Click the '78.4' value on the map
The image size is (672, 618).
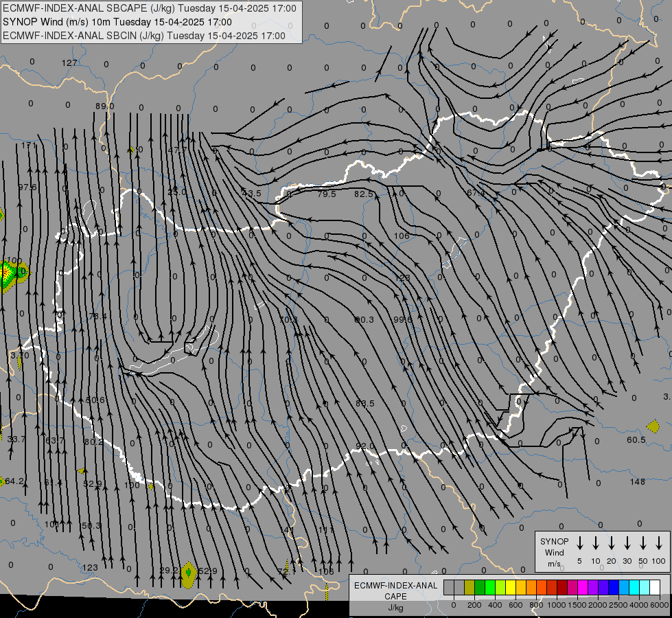coord(97,316)
